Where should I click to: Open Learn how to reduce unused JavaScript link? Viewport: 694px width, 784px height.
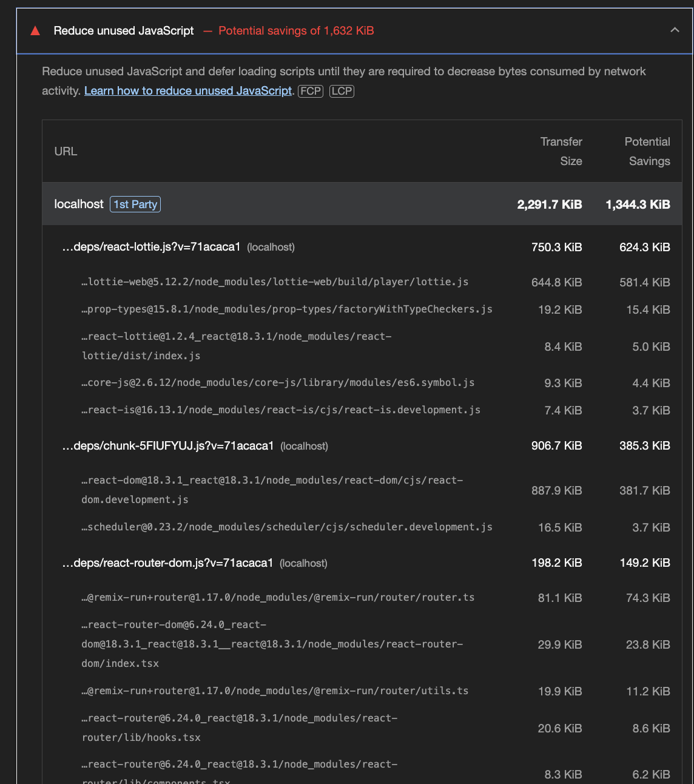pyautogui.click(x=188, y=91)
